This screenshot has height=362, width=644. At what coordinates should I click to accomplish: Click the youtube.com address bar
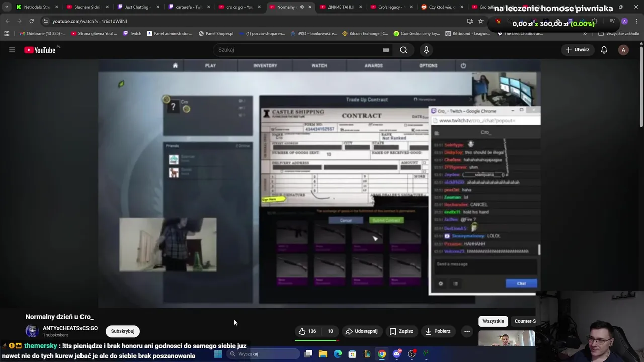tap(252, 21)
